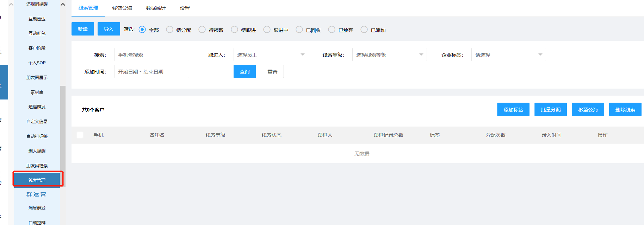
Task: Click the 新建 button
Action: coord(83,29)
